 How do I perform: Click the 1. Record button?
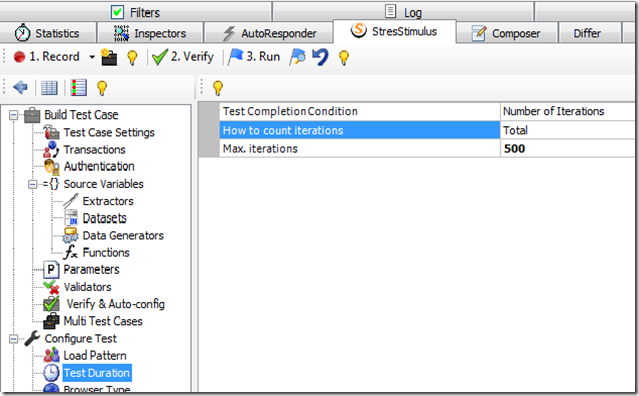(x=46, y=57)
